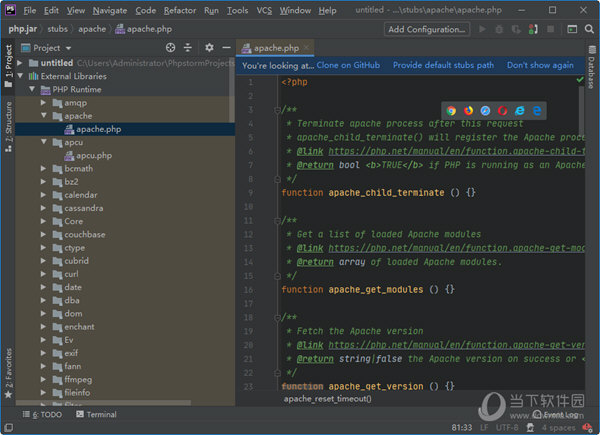This screenshot has height=435, width=600.
Task: Hide the Project panel with minus icon
Action: [227, 47]
